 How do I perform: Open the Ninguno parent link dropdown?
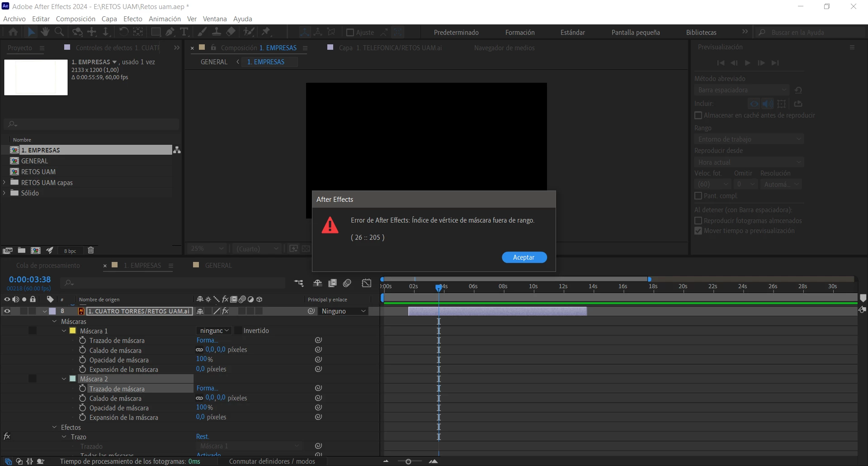[x=344, y=311]
